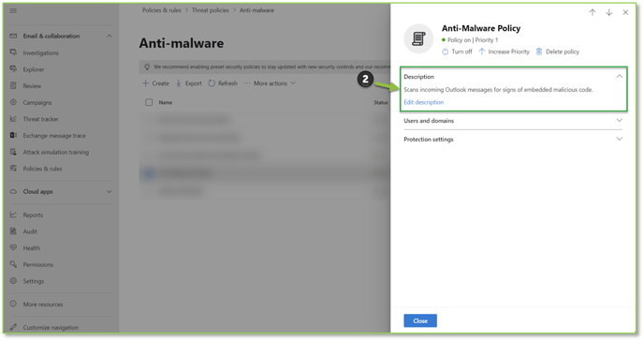Click the Delete policy trash icon

pyautogui.click(x=539, y=52)
